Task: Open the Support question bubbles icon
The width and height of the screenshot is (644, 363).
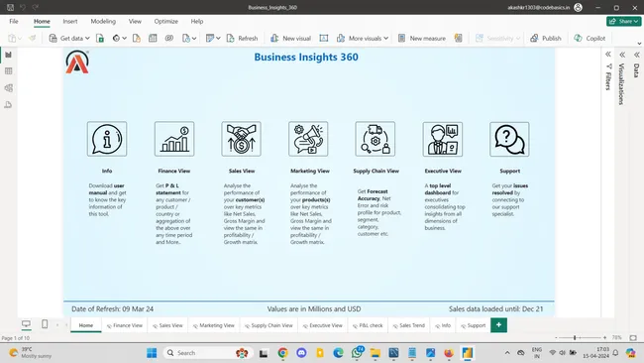Action: (509, 139)
